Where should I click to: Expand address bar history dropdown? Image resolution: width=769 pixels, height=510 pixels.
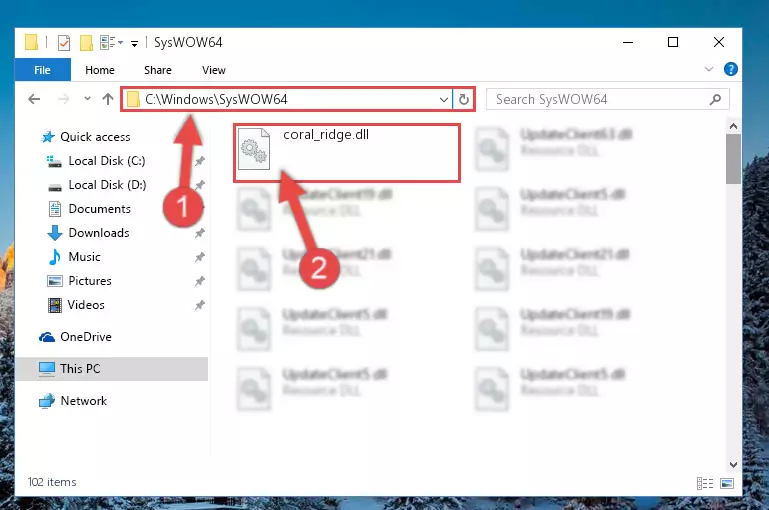coord(444,100)
